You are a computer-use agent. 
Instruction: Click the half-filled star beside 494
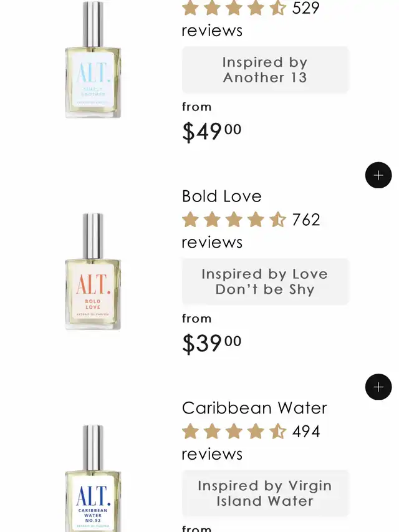click(x=277, y=432)
